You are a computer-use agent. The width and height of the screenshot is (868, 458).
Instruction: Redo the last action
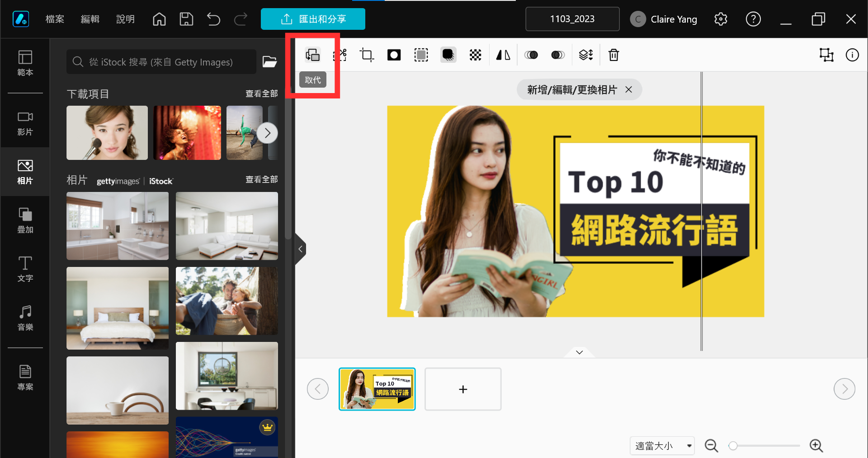(x=241, y=19)
